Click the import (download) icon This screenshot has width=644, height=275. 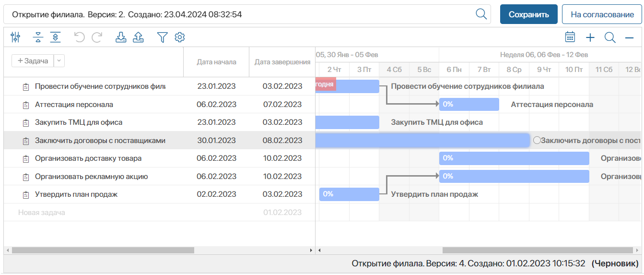[x=121, y=37]
